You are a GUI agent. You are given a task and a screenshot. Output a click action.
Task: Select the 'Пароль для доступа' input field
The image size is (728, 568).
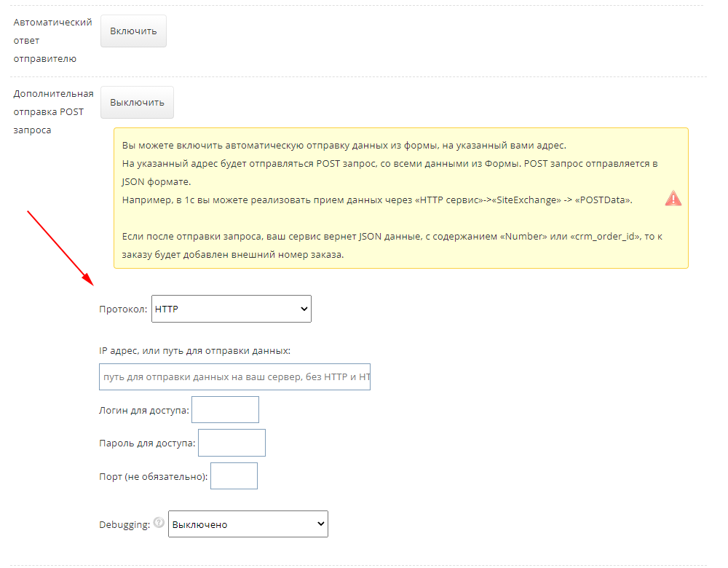[x=232, y=443]
